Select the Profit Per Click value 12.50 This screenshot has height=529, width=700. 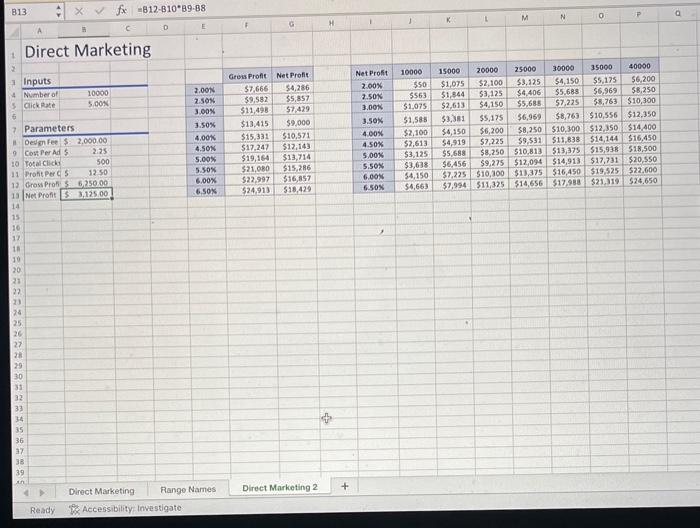[x=86, y=172]
